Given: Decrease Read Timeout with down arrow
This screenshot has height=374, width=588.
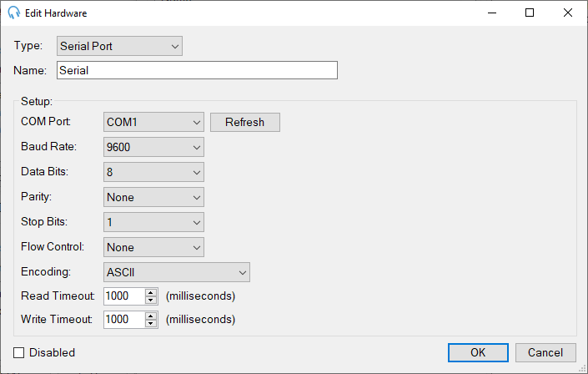Looking at the screenshot, I should 151,300.
